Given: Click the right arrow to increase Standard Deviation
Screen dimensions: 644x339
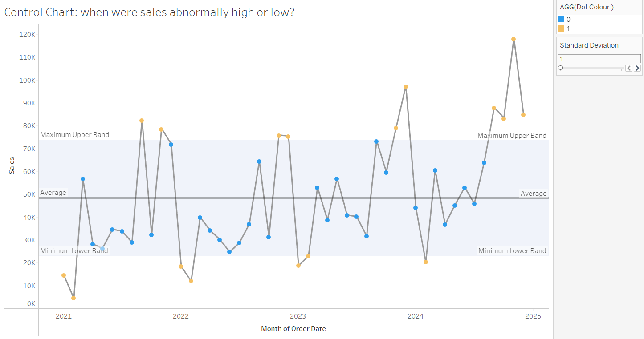Looking at the screenshot, I should (x=637, y=68).
